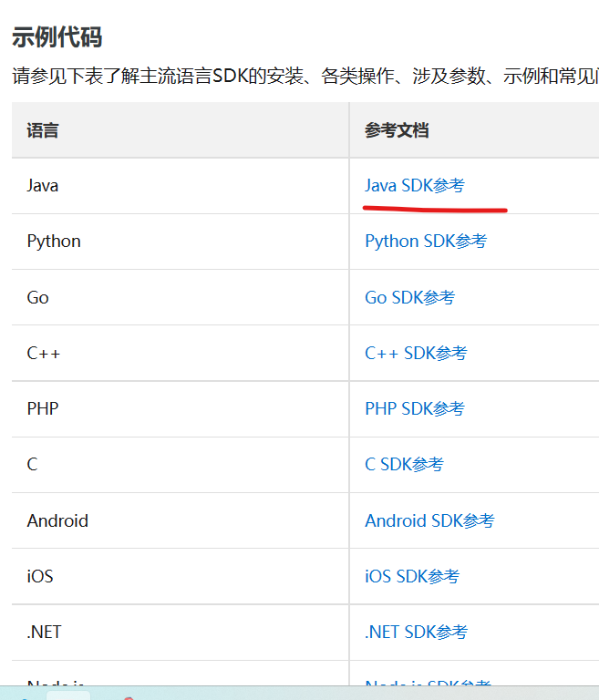Select the Python language cell

(x=54, y=242)
